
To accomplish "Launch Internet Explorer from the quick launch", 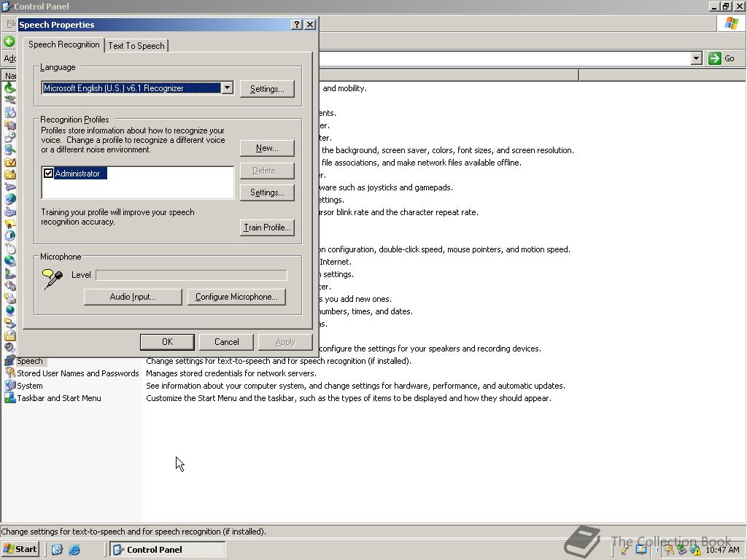I will tap(74, 550).
